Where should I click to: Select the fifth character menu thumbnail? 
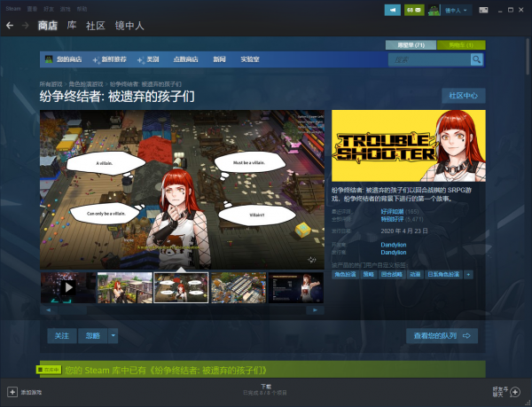click(296, 287)
